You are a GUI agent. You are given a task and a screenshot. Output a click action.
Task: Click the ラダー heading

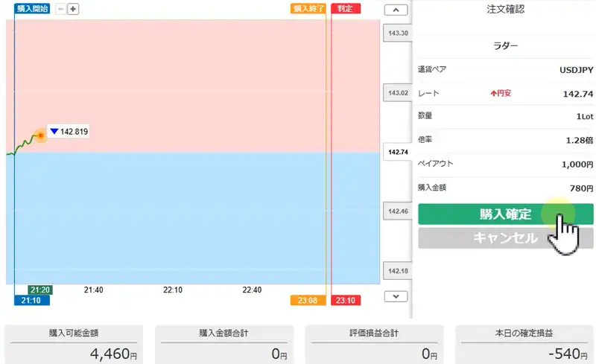tap(506, 45)
